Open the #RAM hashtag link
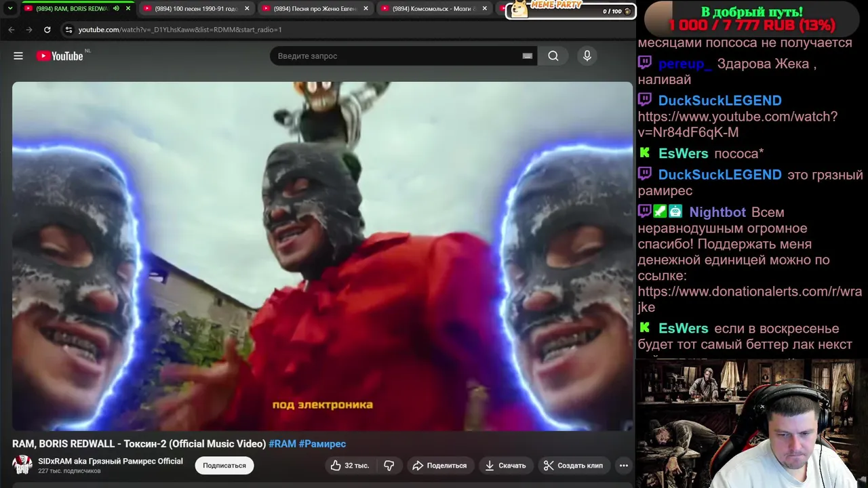868x488 pixels. click(x=282, y=444)
